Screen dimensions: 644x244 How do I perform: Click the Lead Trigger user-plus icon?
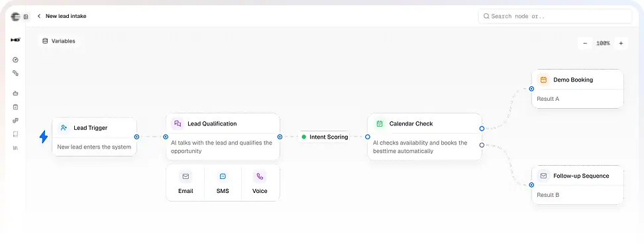pos(64,128)
